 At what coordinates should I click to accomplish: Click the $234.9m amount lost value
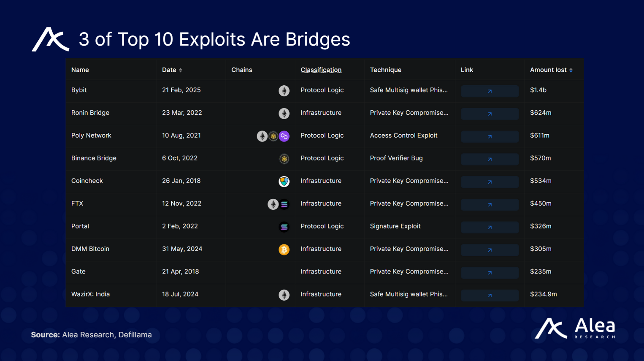[544, 294]
